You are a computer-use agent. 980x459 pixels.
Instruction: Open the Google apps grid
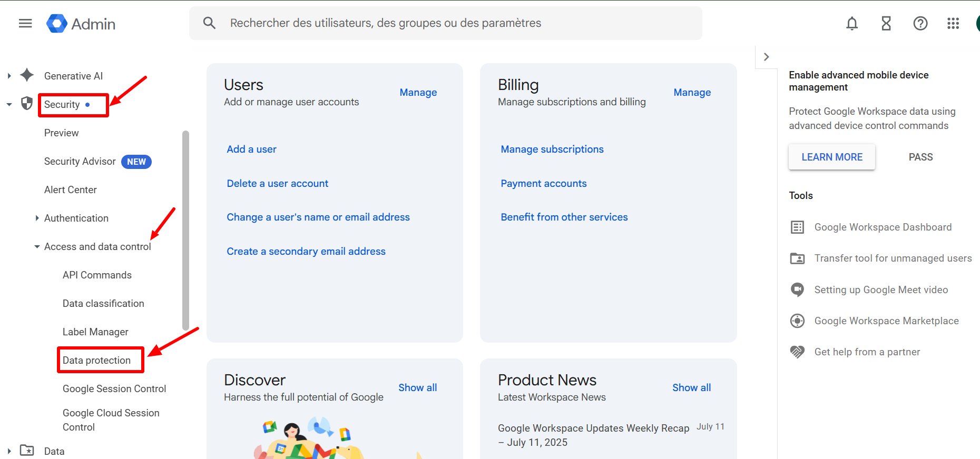click(x=953, y=23)
